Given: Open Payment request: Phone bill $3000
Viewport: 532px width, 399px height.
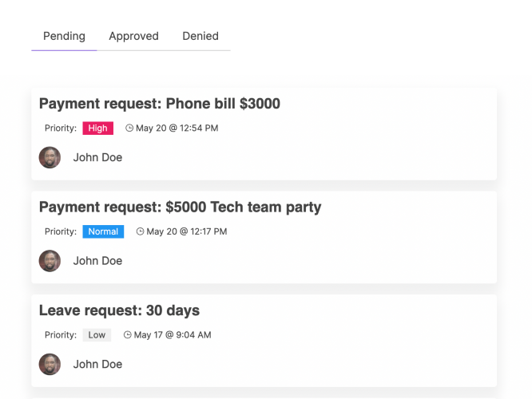Looking at the screenshot, I should 160,104.
